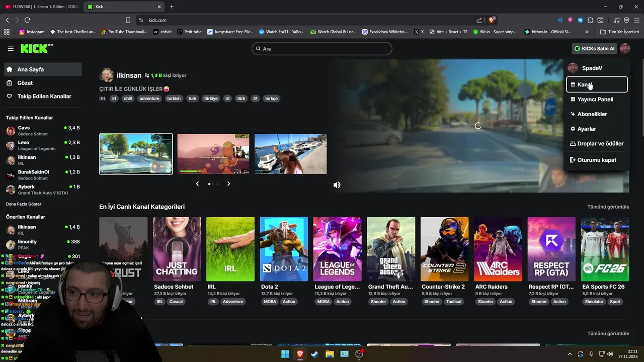Open Yayıncı Paneli from profile menu

click(x=597, y=100)
